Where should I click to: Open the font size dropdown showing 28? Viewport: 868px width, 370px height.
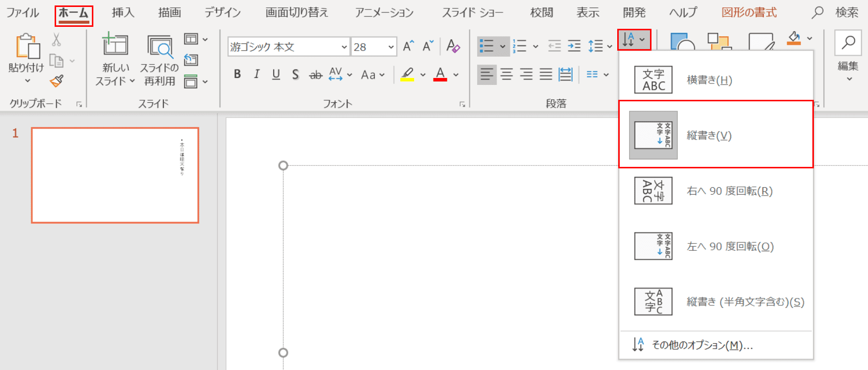pyautogui.click(x=391, y=47)
